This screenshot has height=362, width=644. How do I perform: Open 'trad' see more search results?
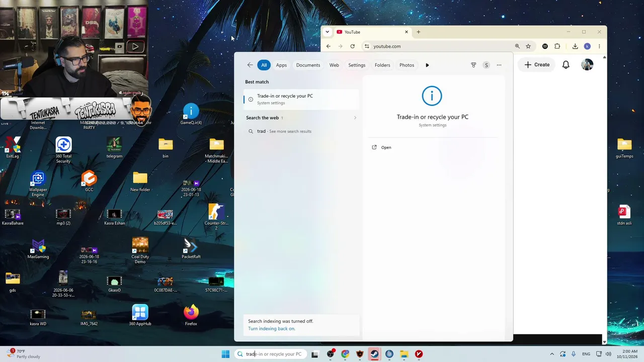click(x=301, y=131)
